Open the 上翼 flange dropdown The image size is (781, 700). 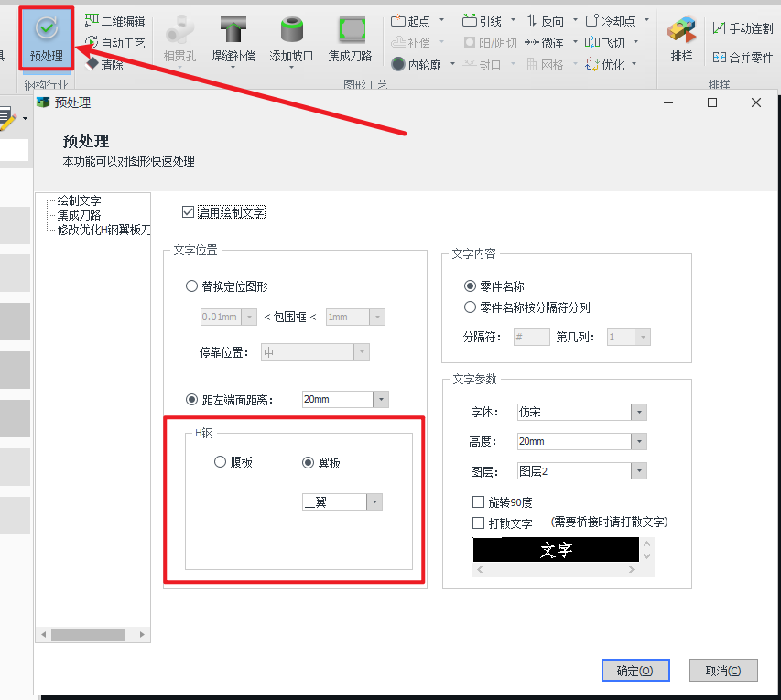coord(374,501)
